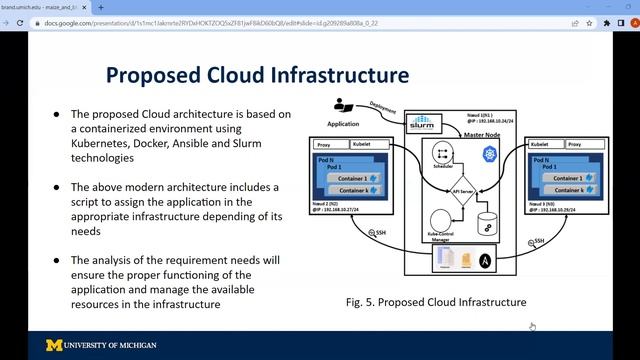This screenshot has width=640, height=360.
Task: Open a new browser tab
Action: pyautogui.click(x=101, y=7)
